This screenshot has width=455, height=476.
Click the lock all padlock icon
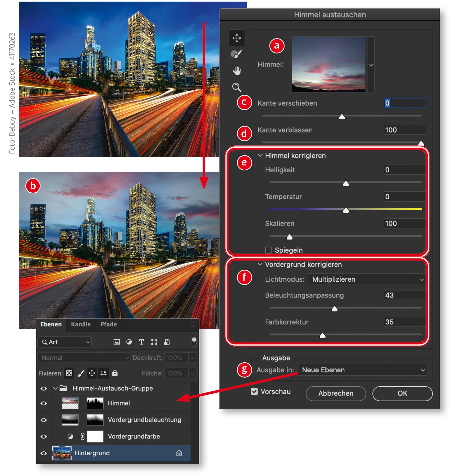click(115, 373)
